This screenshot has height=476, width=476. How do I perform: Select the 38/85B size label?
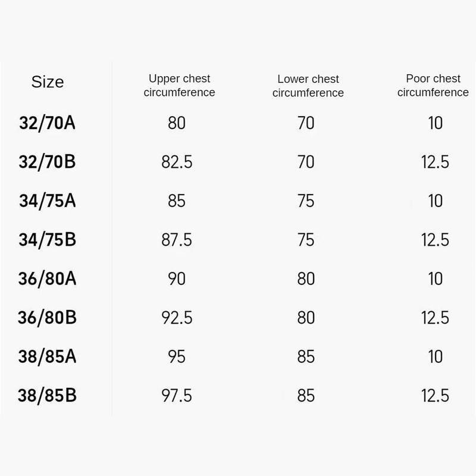[x=48, y=396]
